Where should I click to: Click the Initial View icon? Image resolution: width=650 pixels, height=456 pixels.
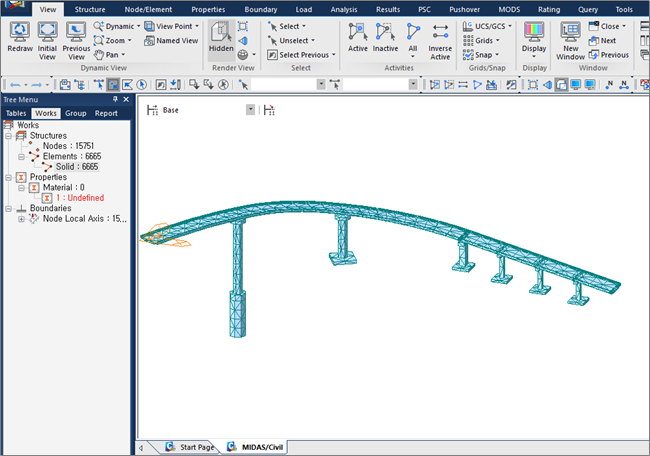pyautogui.click(x=47, y=37)
